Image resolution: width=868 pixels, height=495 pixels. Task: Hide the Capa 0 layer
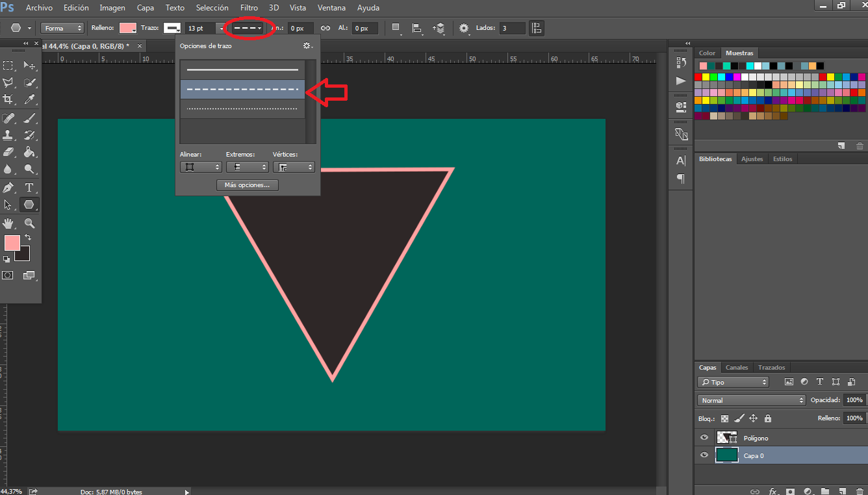pyautogui.click(x=704, y=455)
